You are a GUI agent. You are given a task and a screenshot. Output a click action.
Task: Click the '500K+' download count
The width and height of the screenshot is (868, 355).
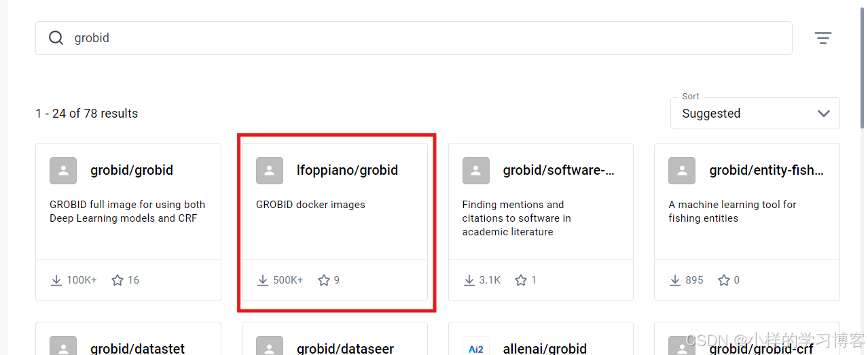pyautogui.click(x=288, y=280)
